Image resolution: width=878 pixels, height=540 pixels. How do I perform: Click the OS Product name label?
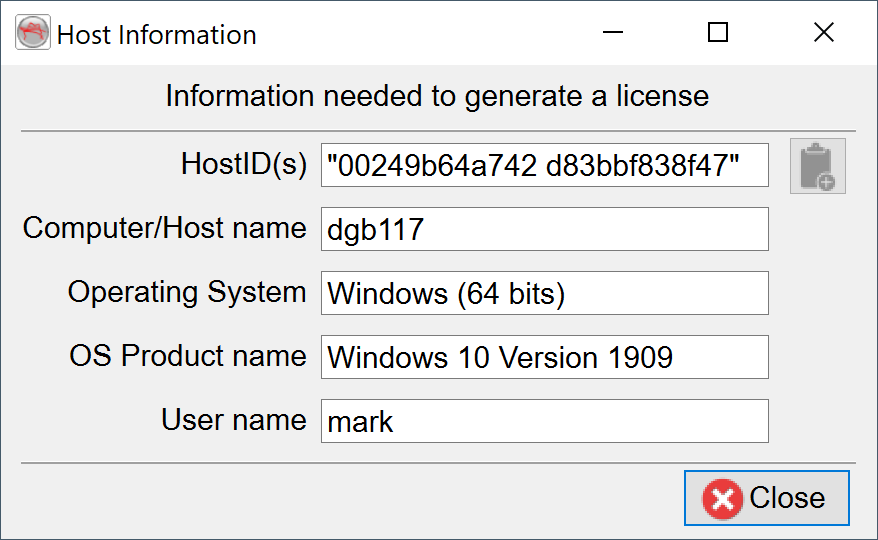click(187, 356)
